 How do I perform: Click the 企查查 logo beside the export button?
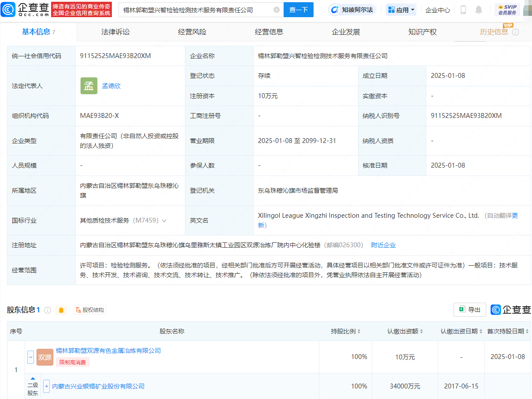tap(511, 310)
